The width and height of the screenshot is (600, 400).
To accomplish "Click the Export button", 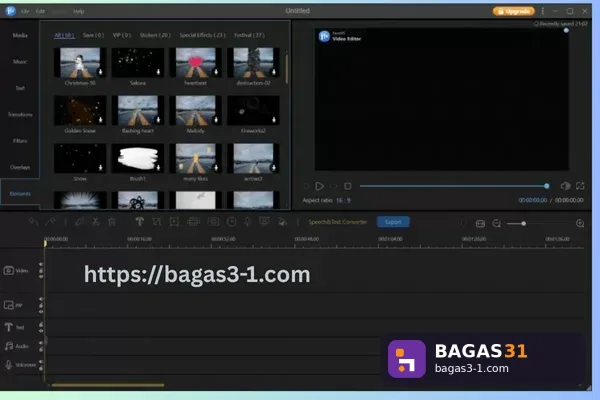I will point(393,222).
